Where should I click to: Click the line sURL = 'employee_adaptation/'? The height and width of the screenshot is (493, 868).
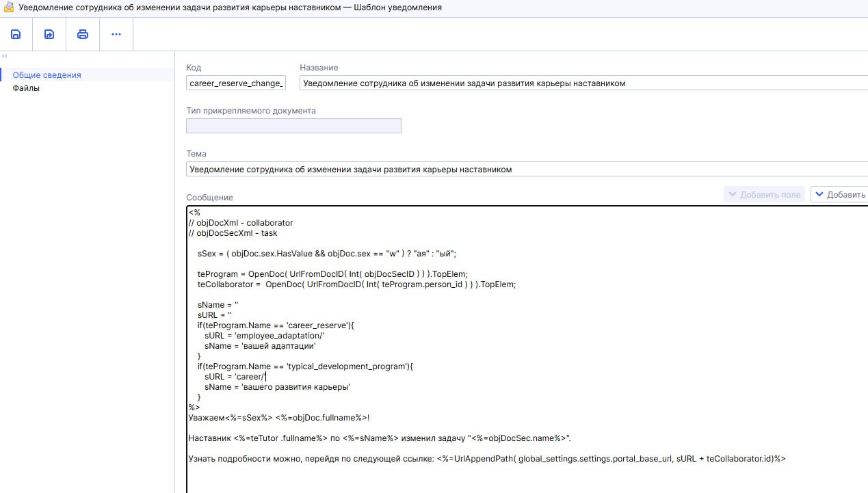pyautogui.click(x=264, y=336)
